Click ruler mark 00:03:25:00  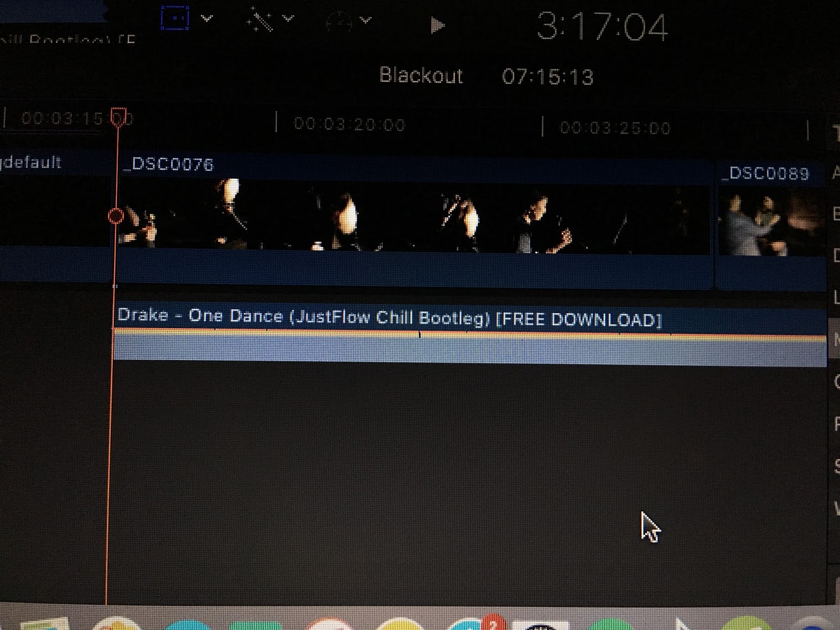[615, 128]
